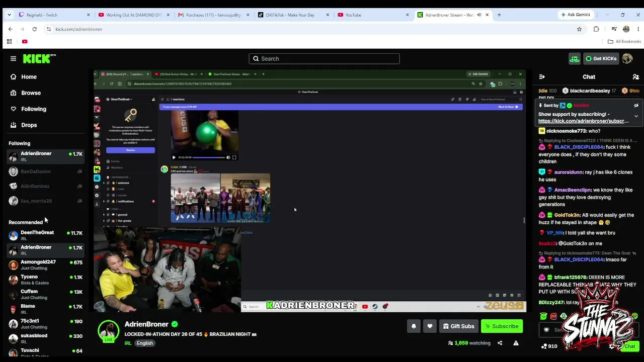Open Blame recommended channel
The image size is (644, 362).
pos(45,309)
